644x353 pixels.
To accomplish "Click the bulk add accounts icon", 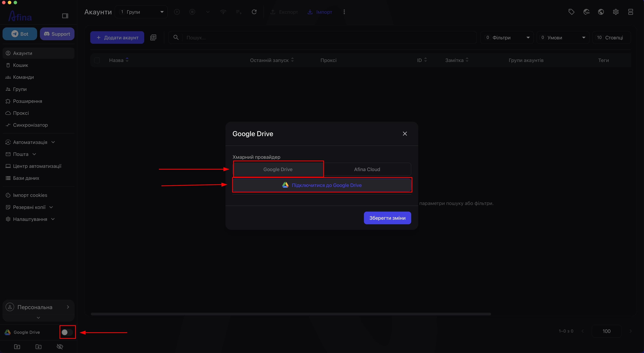I will [x=153, y=38].
